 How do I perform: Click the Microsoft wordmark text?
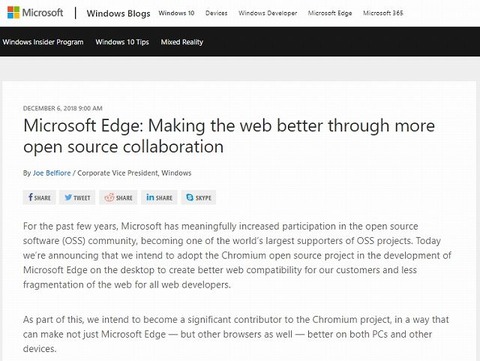(42, 13)
